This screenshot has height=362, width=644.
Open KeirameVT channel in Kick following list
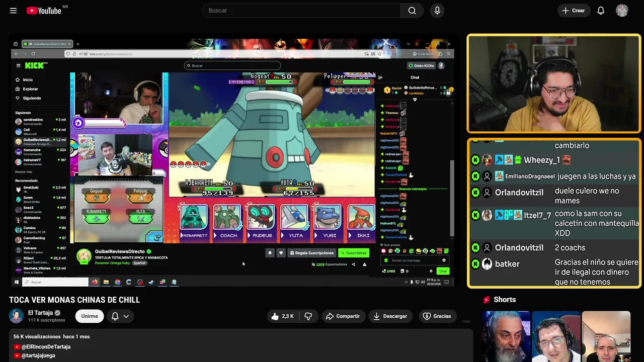point(40,161)
